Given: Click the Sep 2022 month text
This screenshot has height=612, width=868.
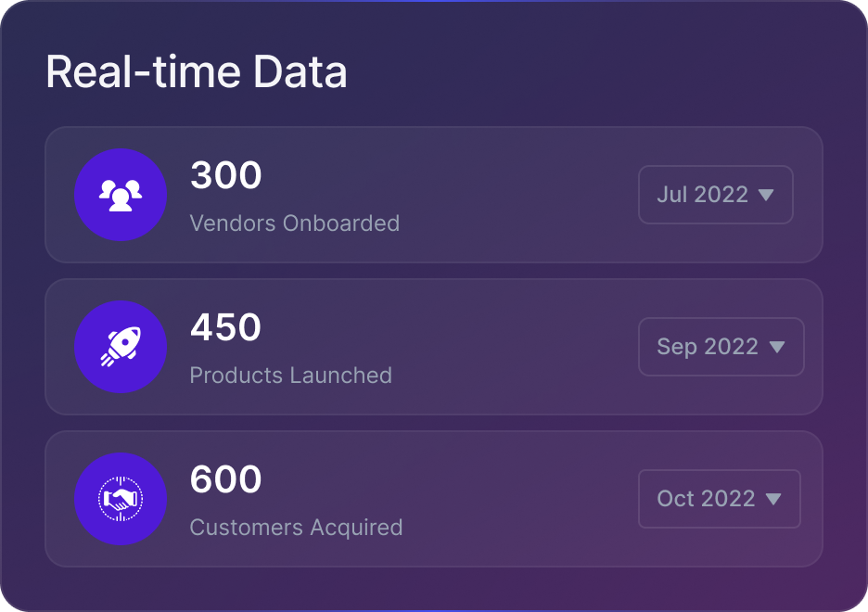Looking at the screenshot, I should [708, 347].
